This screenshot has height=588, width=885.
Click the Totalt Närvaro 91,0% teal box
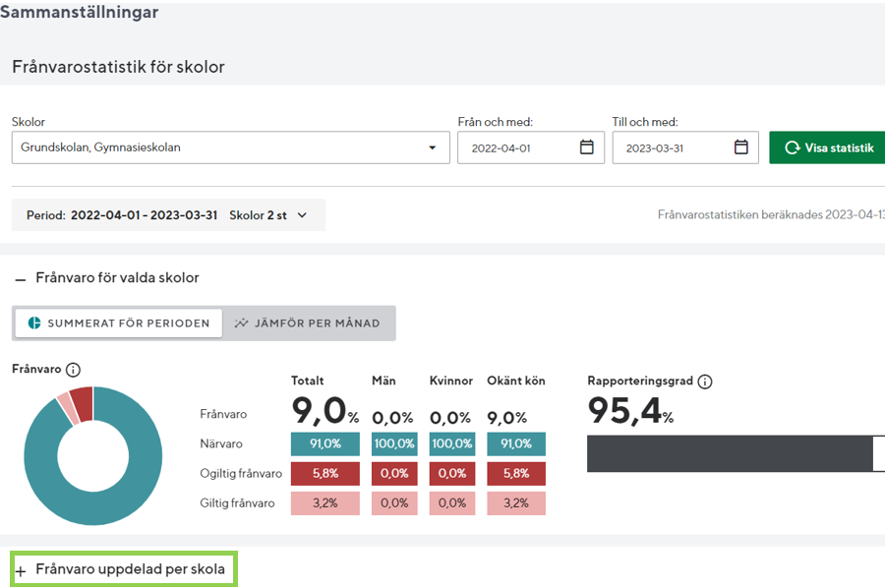tap(324, 443)
